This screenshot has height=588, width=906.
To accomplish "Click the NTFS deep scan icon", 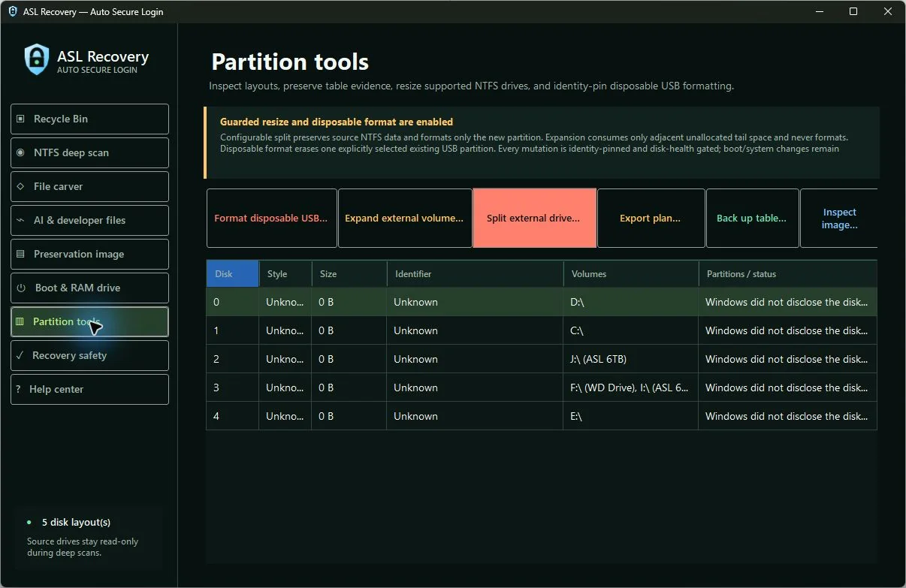I will 20,152.
